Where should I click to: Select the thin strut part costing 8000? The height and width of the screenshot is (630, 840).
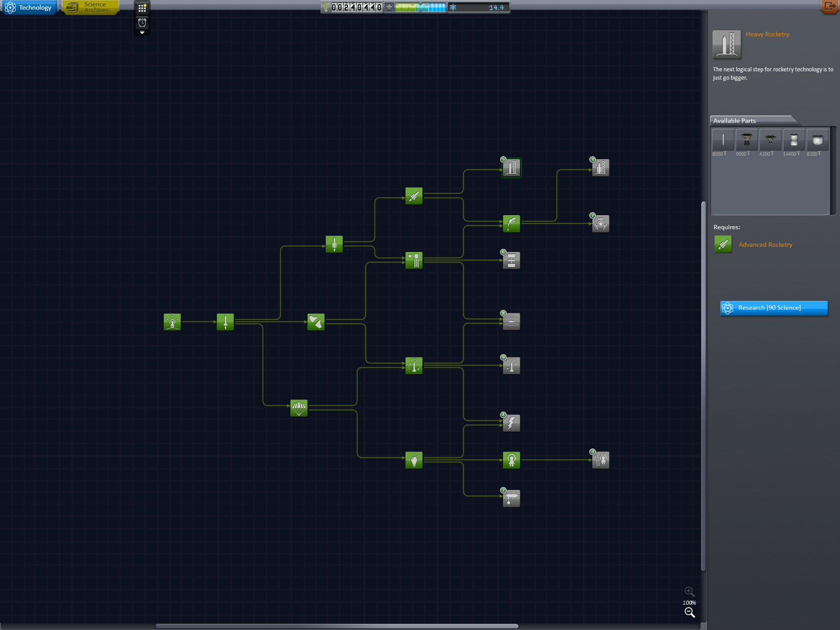point(723,140)
